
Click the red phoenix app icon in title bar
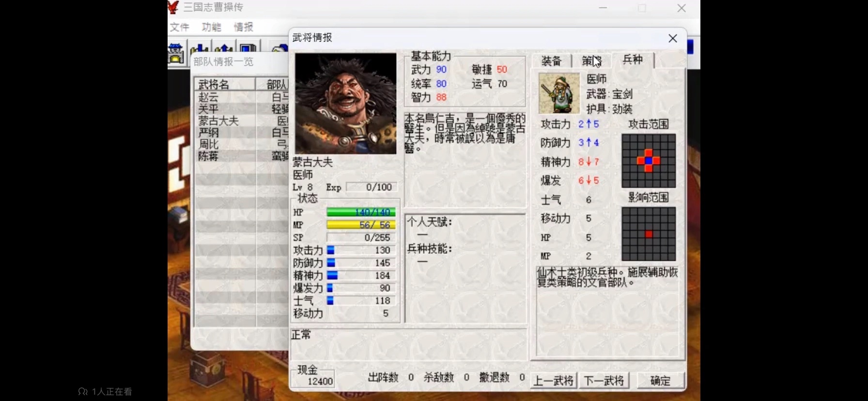[173, 7]
